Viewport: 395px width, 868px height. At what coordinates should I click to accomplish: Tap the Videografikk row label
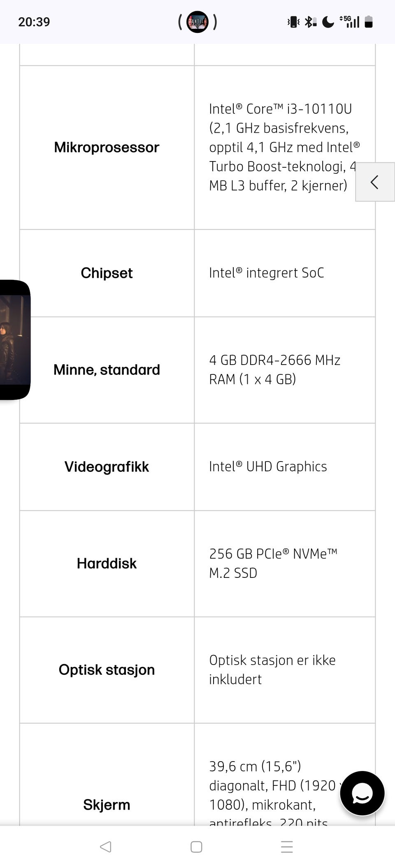107,466
